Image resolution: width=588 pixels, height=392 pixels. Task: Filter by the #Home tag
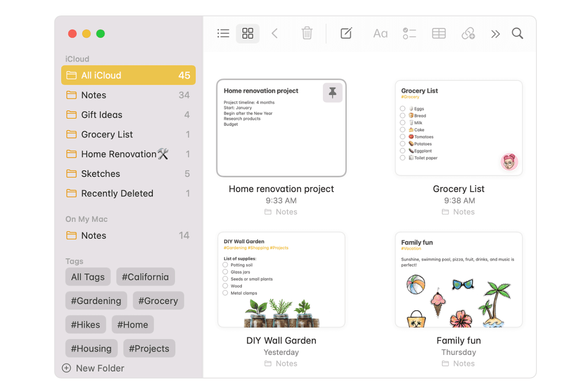coord(133,324)
